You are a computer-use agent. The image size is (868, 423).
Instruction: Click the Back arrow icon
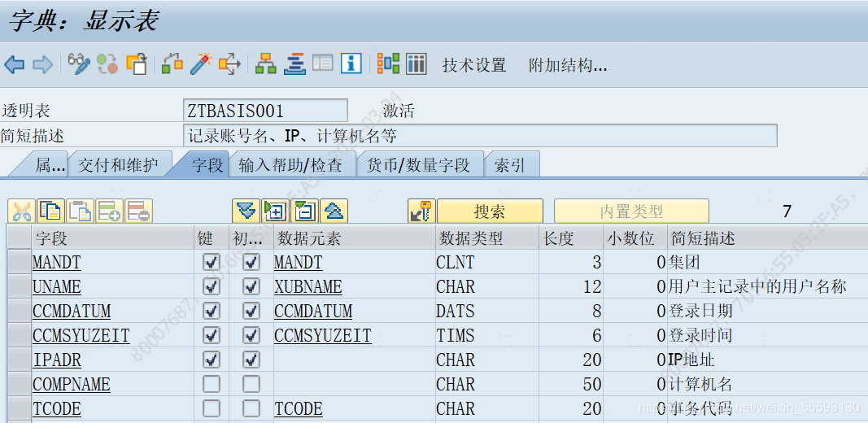pyautogui.click(x=14, y=65)
